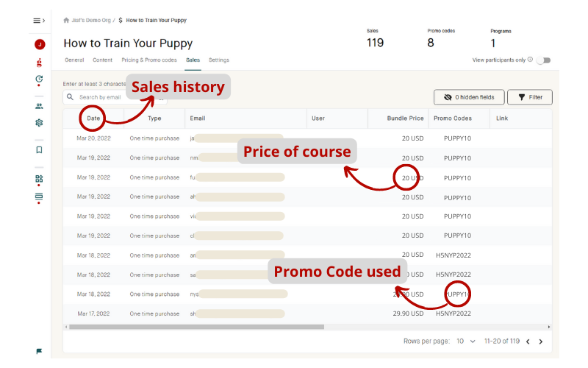
Task: Open Jiaf's Demo Org breadcrumb link
Action: click(91, 21)
